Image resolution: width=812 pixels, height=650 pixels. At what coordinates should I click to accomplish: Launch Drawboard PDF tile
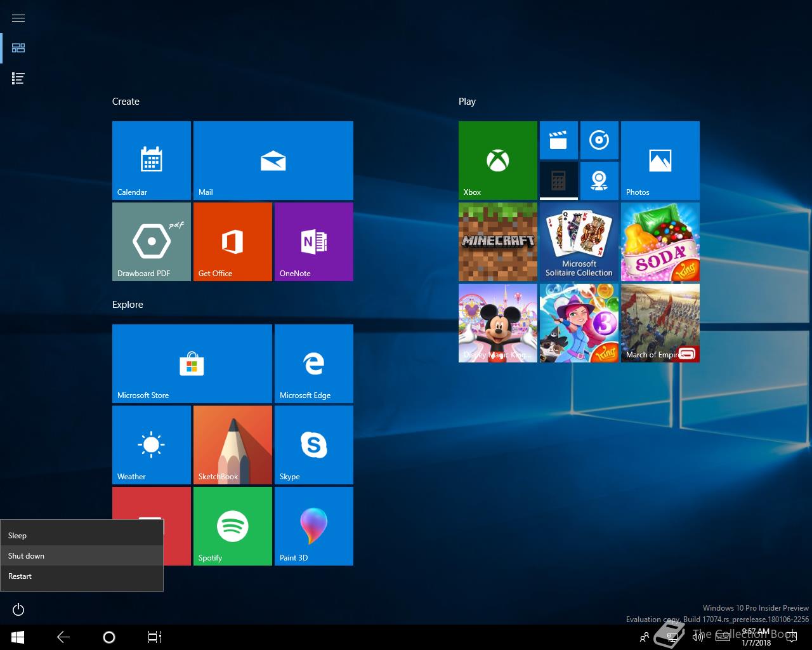point(152,242)
